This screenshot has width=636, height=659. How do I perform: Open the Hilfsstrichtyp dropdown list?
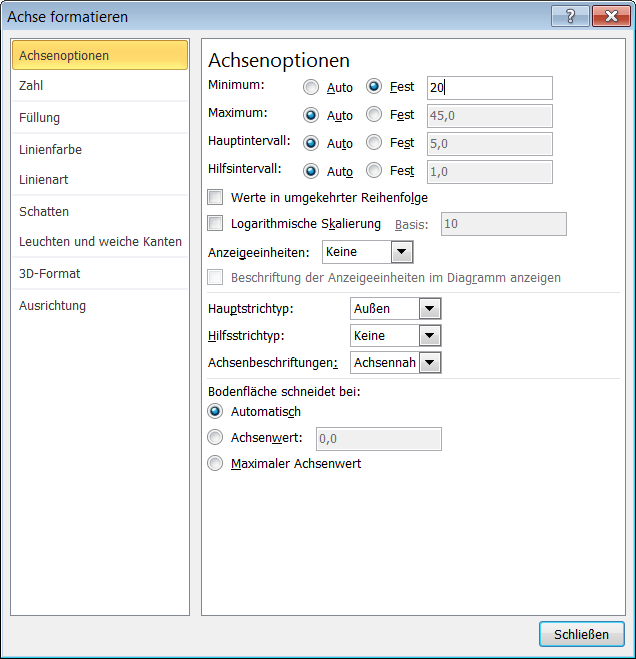pos(430,336)
